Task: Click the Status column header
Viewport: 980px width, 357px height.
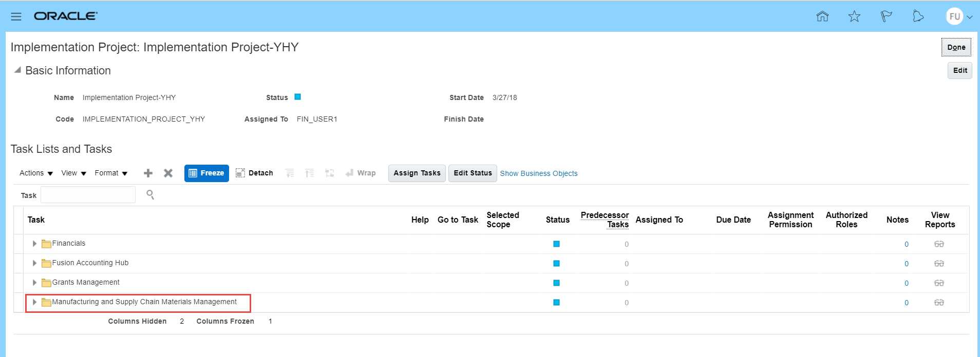Action: (557, 220)
